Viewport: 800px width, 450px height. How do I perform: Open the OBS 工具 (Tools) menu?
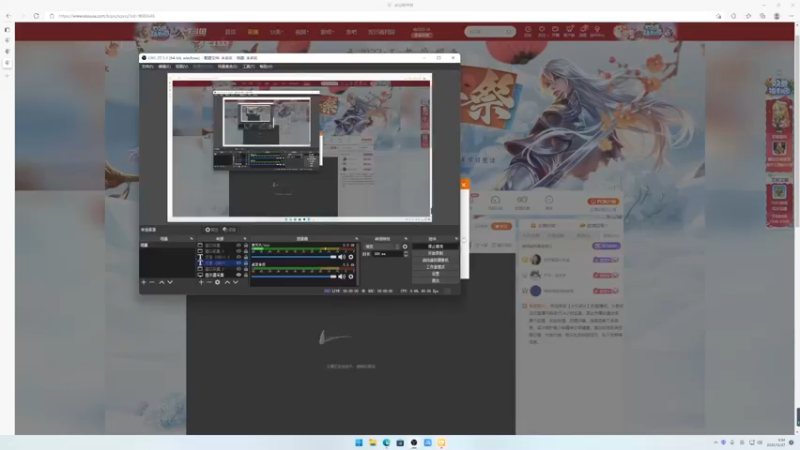(248, 66)
